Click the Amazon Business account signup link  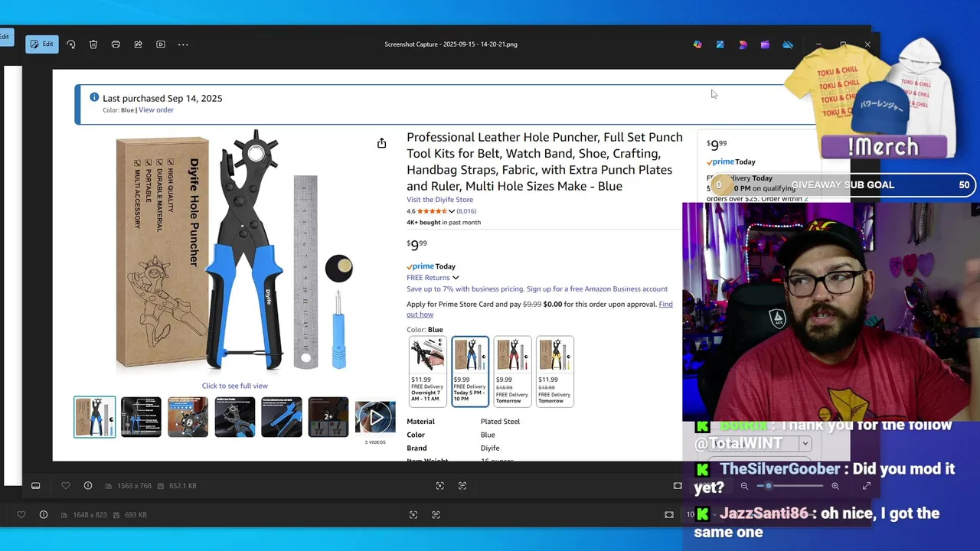coord(597,289)
